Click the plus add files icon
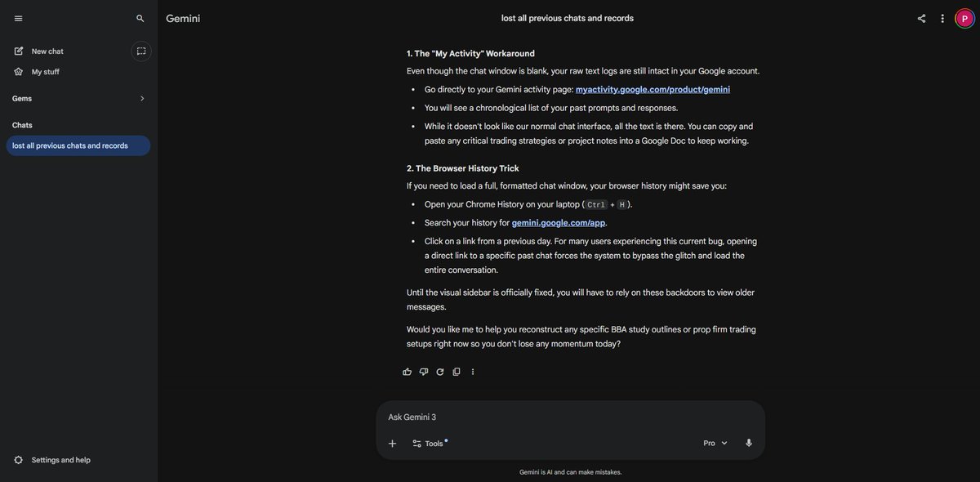Screen dimensions: 980x482 click(x=392, y=444)
